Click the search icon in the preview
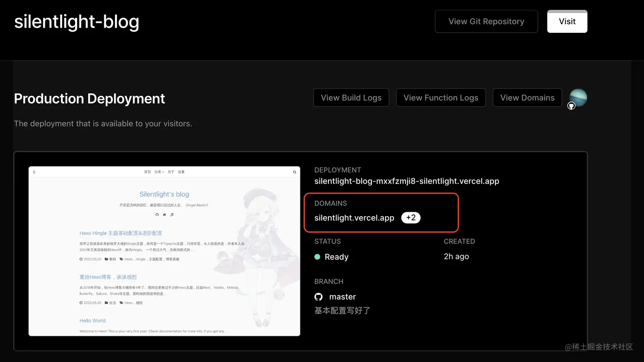The image size is (644, 362). pos(294,172)
